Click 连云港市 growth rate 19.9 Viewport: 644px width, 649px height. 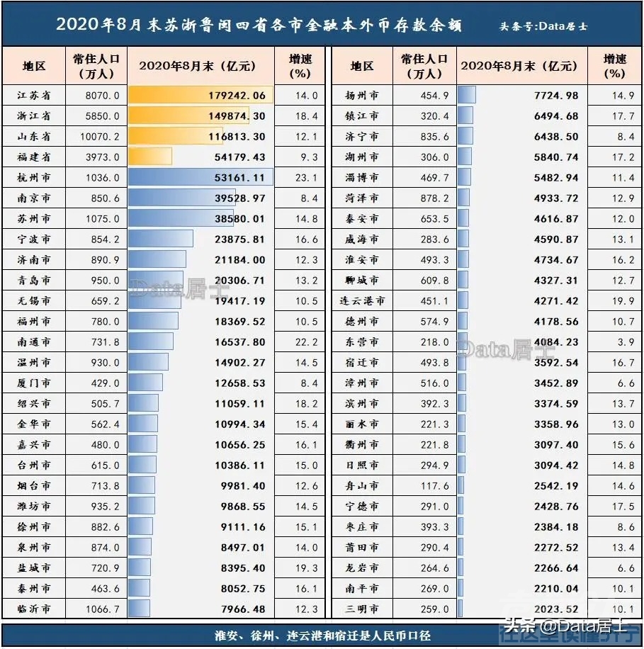[x=614, y=300]
